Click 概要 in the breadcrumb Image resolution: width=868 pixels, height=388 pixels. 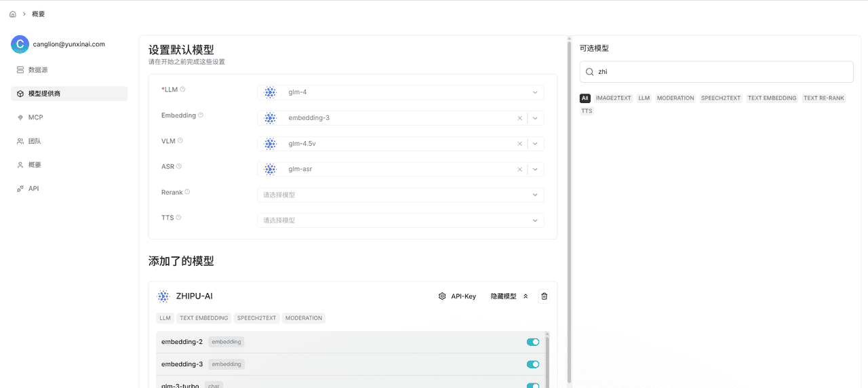click(39, 14)
